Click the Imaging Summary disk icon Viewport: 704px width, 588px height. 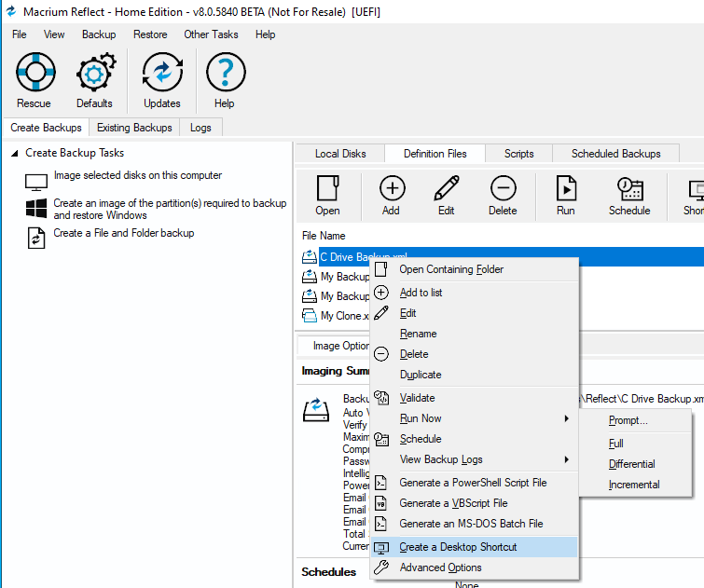316,409
